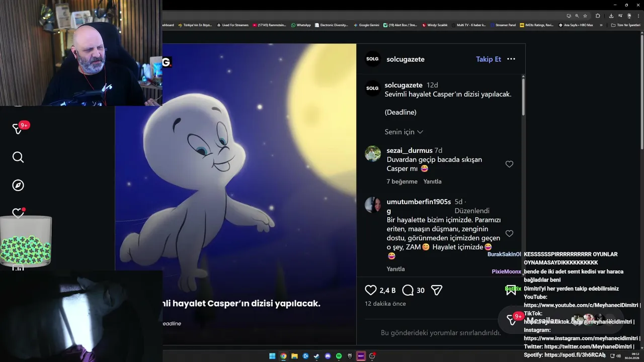
Task: Click '12 dakika önce' timestamp
Action: coord(385,304)
